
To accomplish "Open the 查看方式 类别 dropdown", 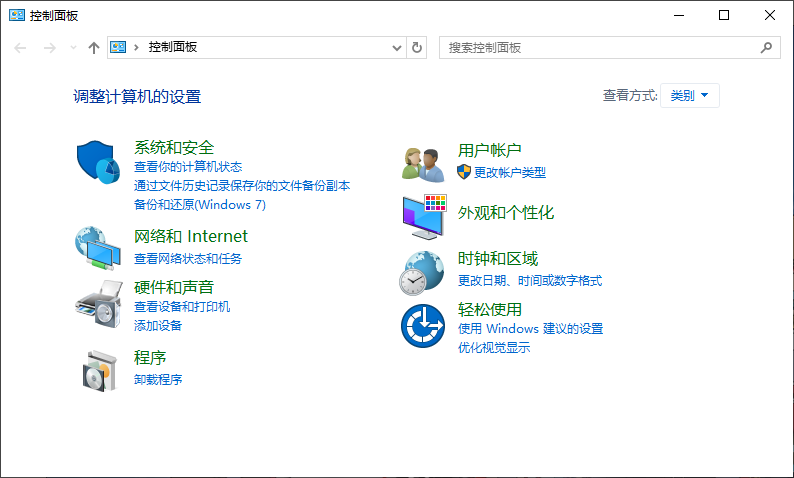I will [x=690, y=95].
